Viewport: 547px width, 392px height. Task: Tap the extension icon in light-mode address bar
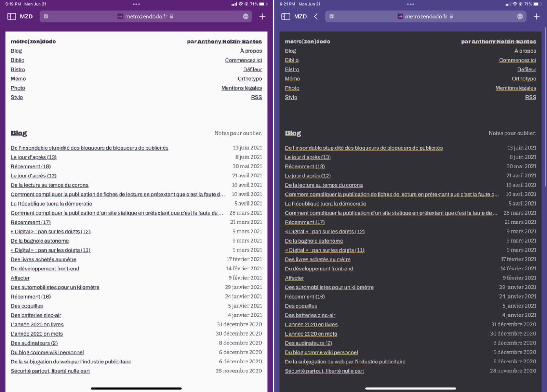tap(46, 16)
